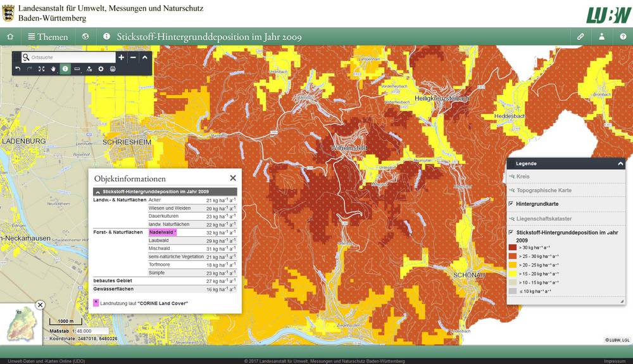Click the print map icon
Screen dimensions: 633x364
[x=113, y=68]
